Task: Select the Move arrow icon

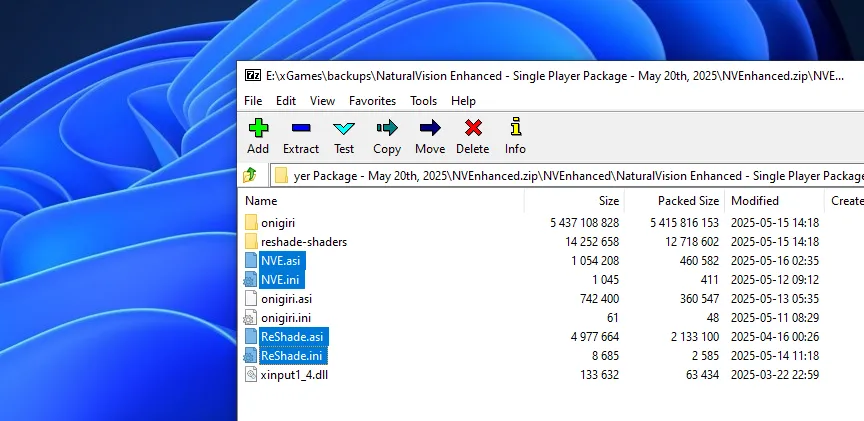Action: click(430, 128)
